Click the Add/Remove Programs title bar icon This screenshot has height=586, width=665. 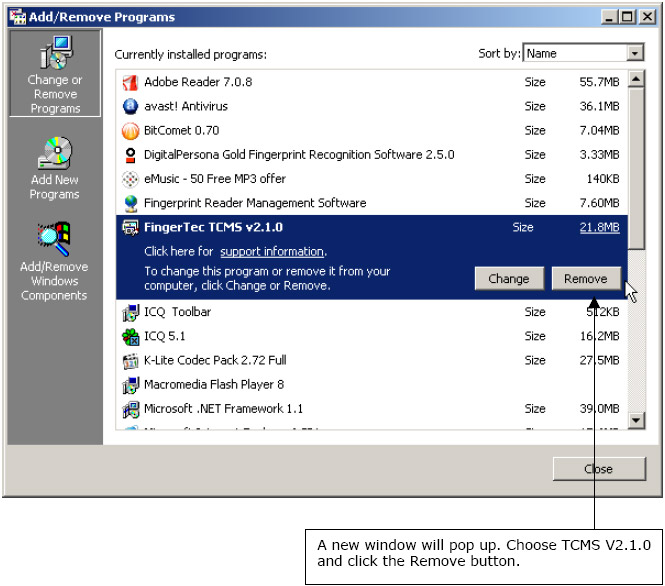[17, 17]
